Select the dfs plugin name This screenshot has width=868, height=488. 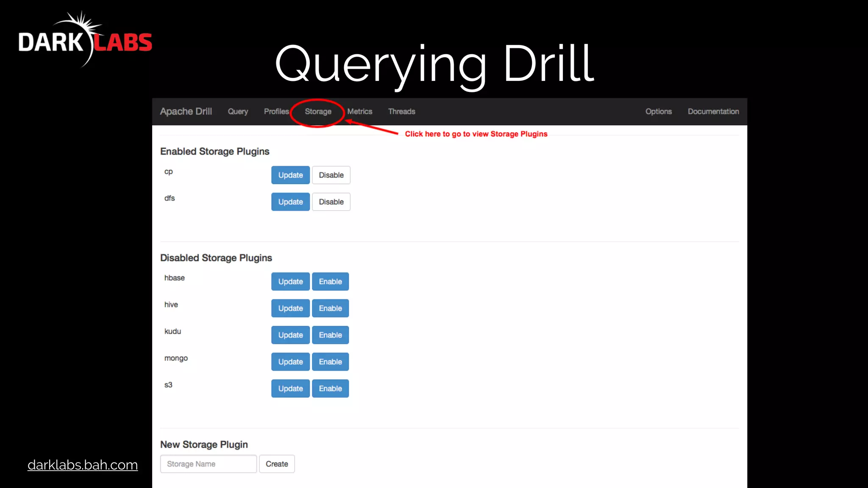tap(170, 198)
